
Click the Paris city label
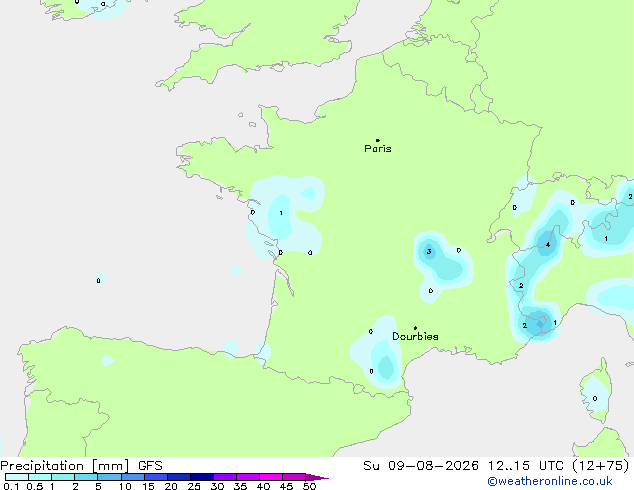[x=378, y=149]
